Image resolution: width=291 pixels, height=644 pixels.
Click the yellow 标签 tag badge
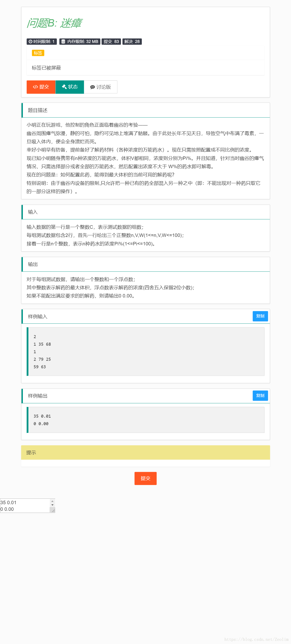38,53
